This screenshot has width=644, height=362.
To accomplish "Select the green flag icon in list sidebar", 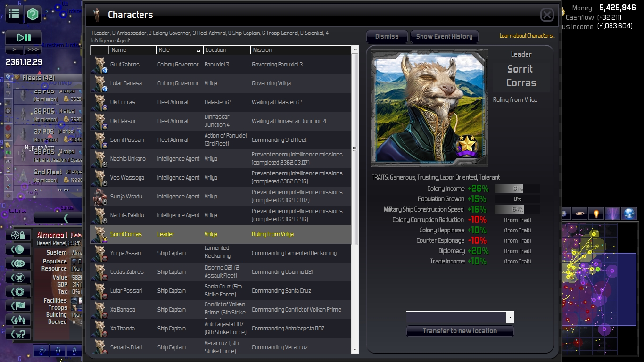I will click(x=8, y=153).
